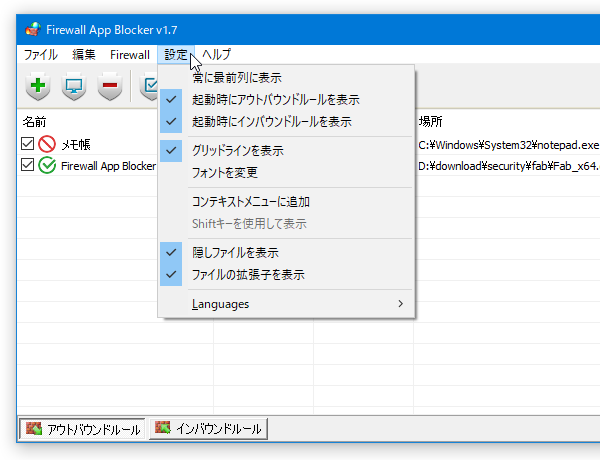The height and width of the screenshot is (460, 600).
Task: Select the メモ帳 entry name
Action: (x=76, y=145)
